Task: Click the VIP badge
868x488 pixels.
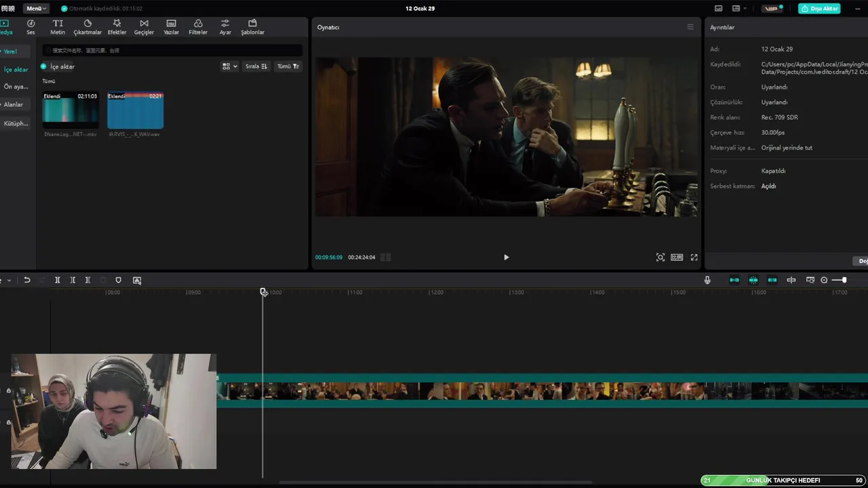Action: click(772, 8)
